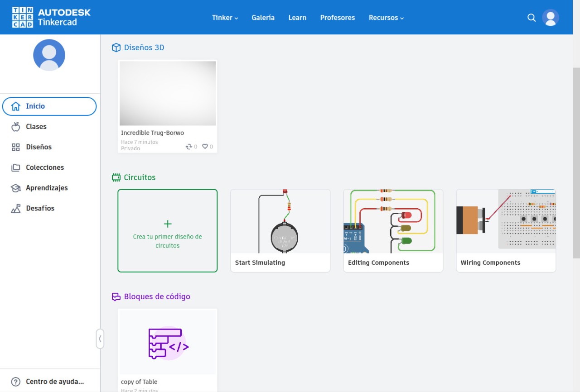Go to Profesores in the top menu
This screenshot has height=392, width=580.
(337, 18)
